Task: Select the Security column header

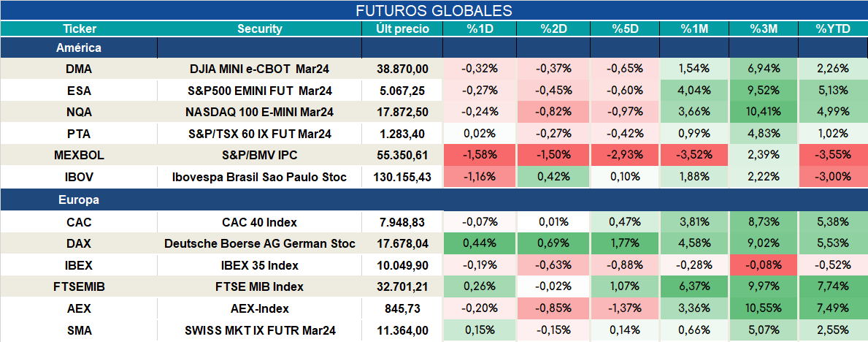Action: (x=260, y=29)
